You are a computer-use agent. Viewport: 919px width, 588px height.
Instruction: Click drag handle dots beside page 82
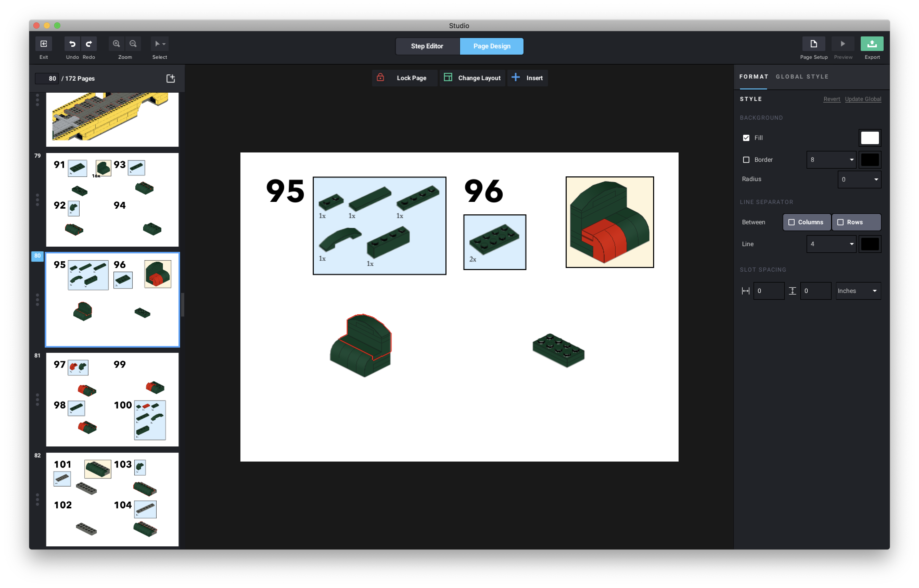pyautogui.click(x=37, y=500)
